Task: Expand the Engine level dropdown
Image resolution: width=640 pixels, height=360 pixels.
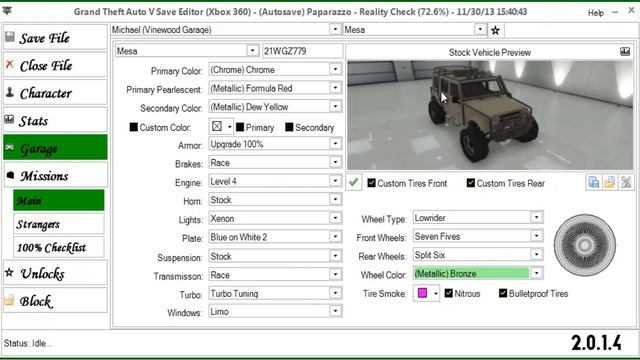Action: coord(335,181)
